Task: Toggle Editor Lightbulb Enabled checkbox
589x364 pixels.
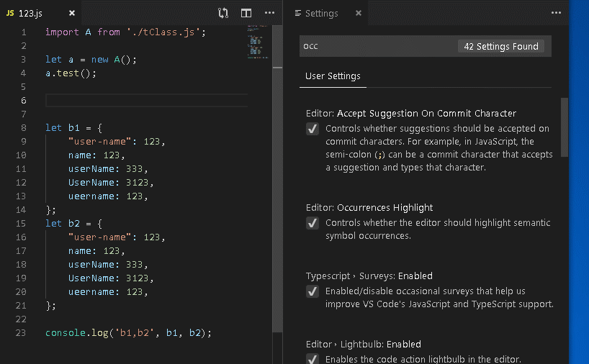Action: [313, 358]
